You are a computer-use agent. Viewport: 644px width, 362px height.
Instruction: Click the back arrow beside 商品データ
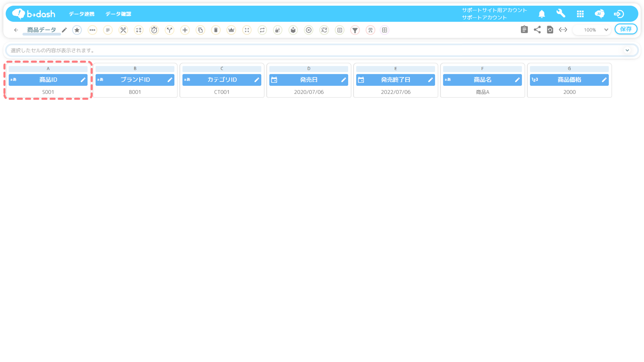point(16,30)
